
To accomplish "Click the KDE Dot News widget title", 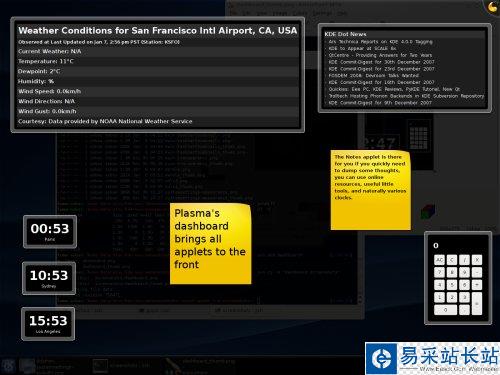I will click(345, 34).
